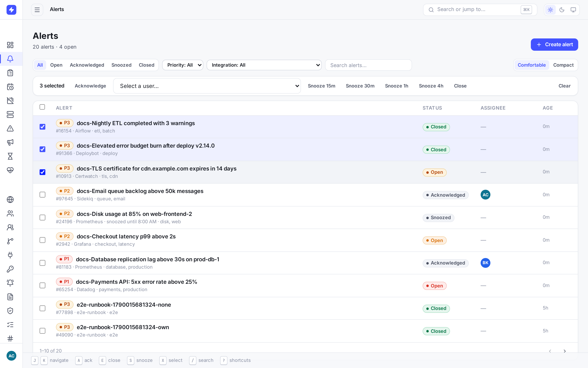Switch to Comfortable density view

[x=532, y=65]
